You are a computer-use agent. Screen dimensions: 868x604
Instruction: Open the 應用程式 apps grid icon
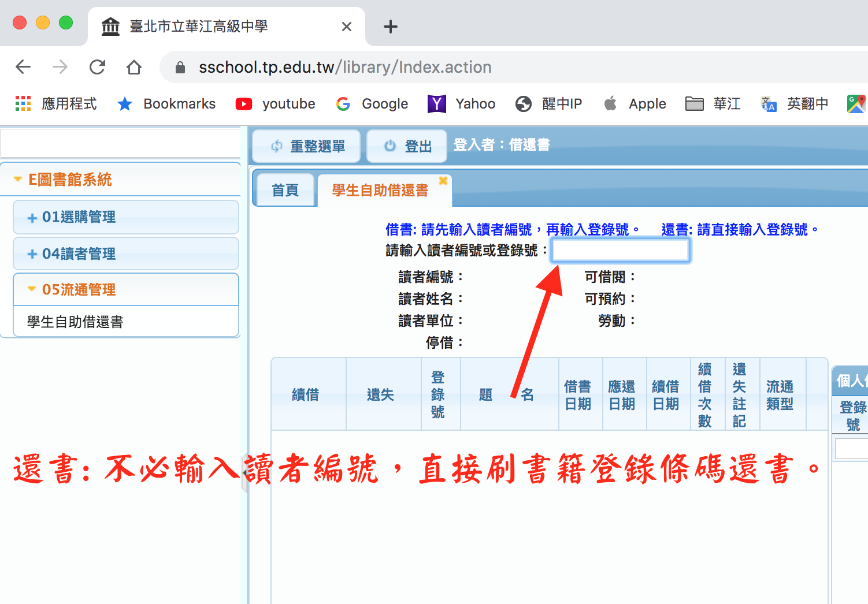click(23, 104)
